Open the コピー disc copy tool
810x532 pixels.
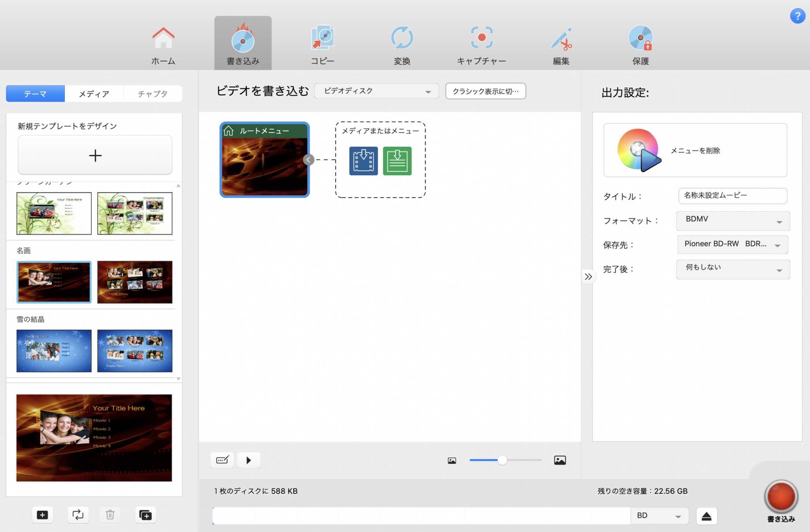pyautogui.click(x=322, y=44)
